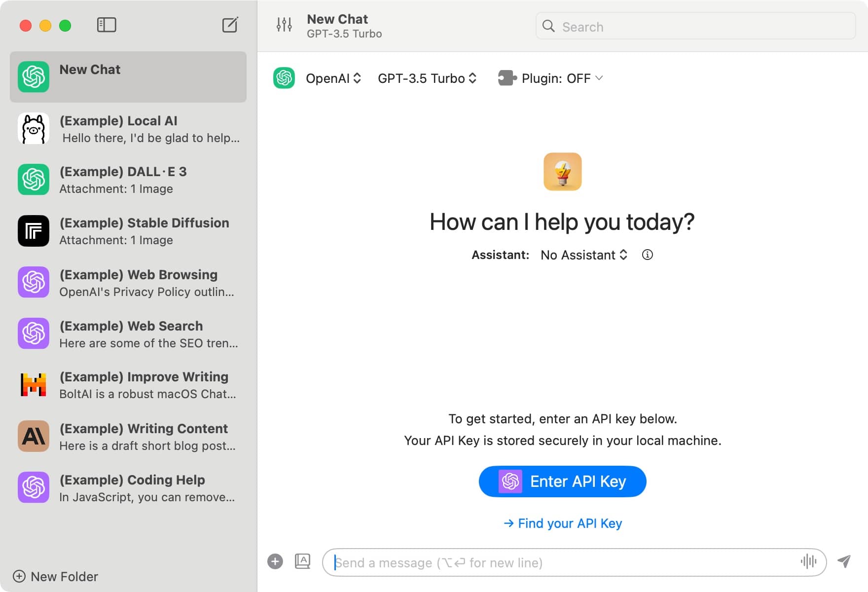
Task: Open the No Assistant dropdown
Action: 584,255
